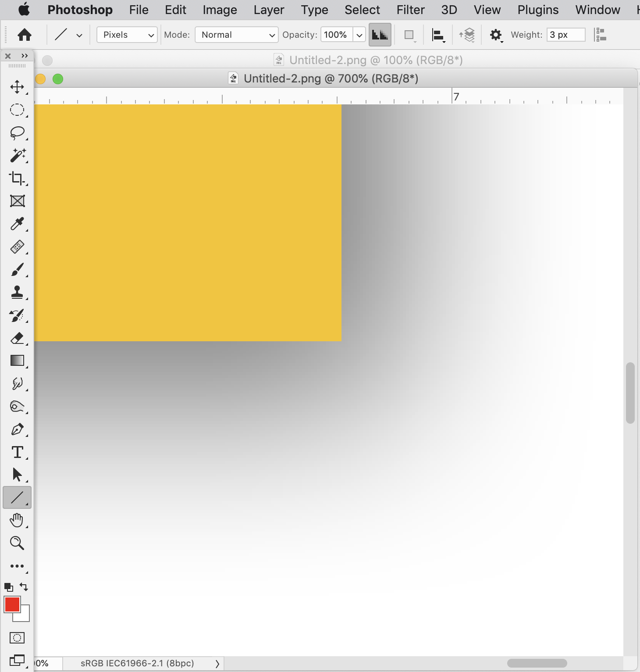640x672 pixels.
Task: Activate the Eraser tool
Action: tap(17, 338)
